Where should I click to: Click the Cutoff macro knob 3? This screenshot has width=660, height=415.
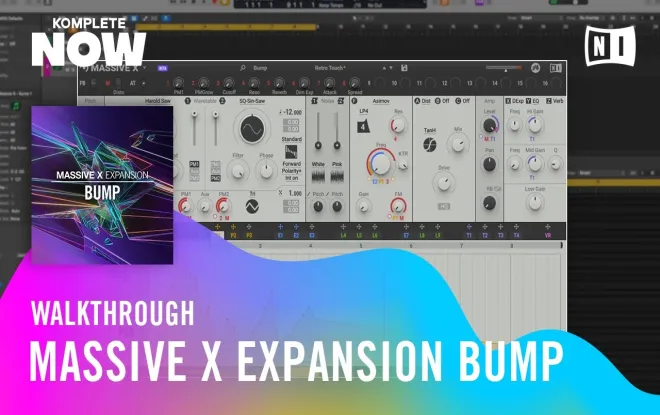click(229, 83)
